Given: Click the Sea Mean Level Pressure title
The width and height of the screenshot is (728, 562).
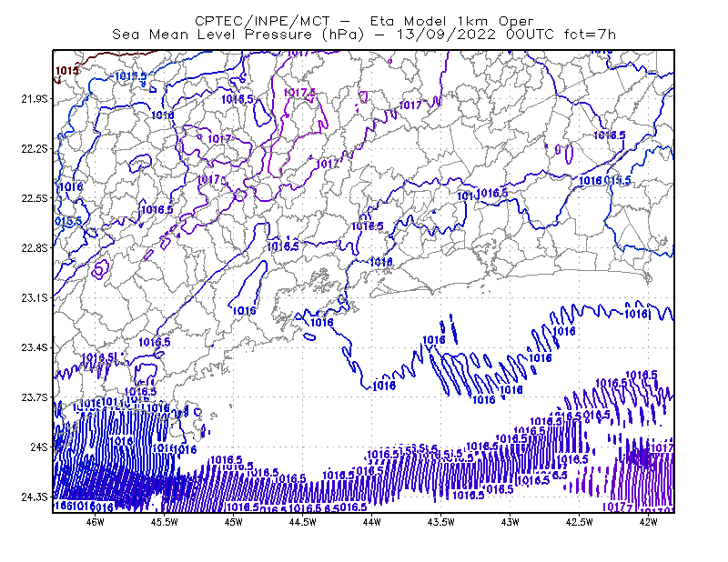Looking at the screenshot, I should [x=364, y=35].
